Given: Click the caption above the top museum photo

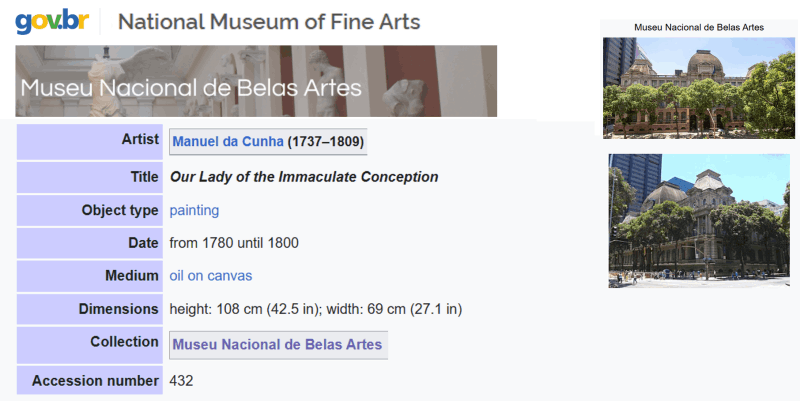Looking at the screenshot, I should [699, 27].
